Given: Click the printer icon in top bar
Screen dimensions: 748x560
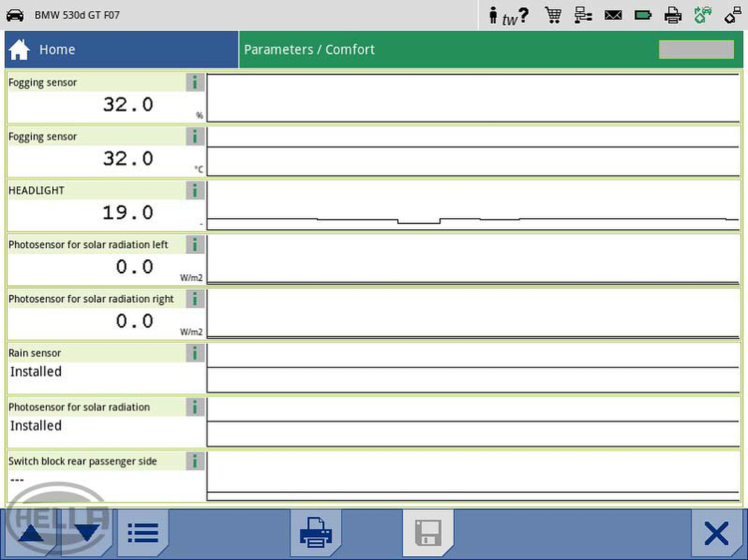Looking at the screenshot, I should (x=673, y=15).
